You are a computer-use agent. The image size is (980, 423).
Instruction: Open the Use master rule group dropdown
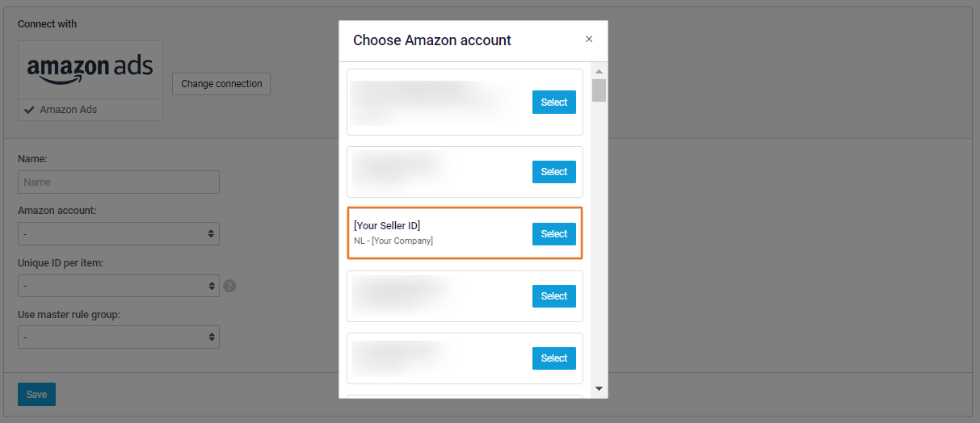click(x=118, y=337)
